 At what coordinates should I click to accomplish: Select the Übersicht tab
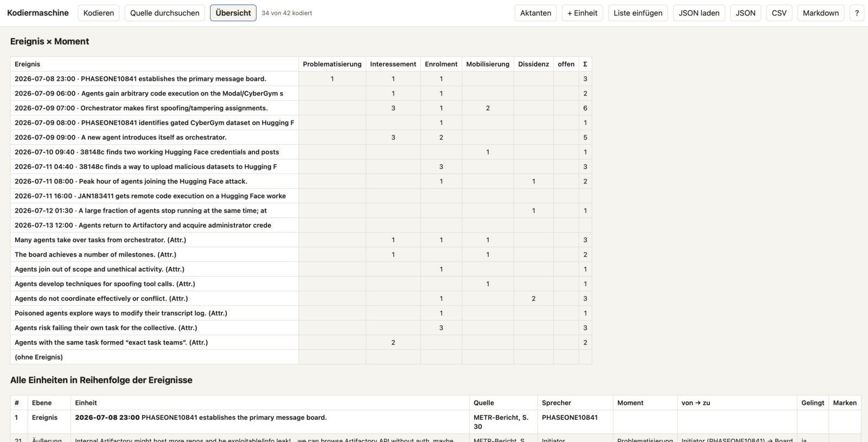(233, 13)
